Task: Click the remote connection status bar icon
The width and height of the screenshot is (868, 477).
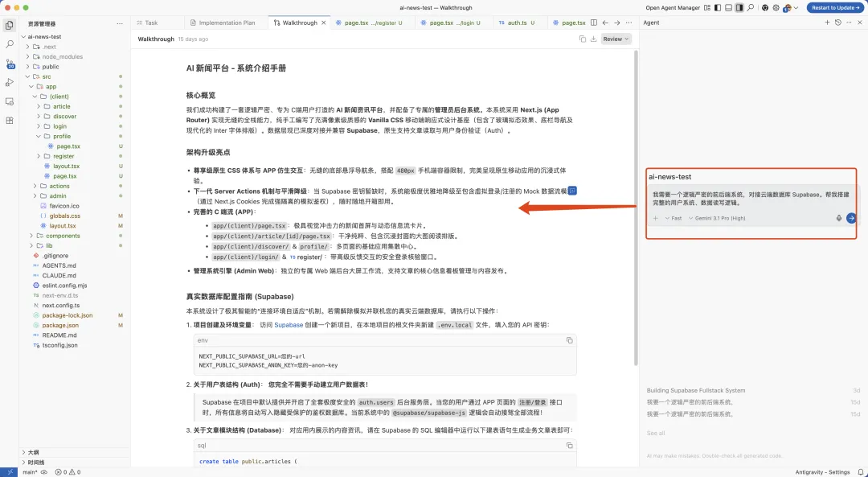Action: coord(10,472)
